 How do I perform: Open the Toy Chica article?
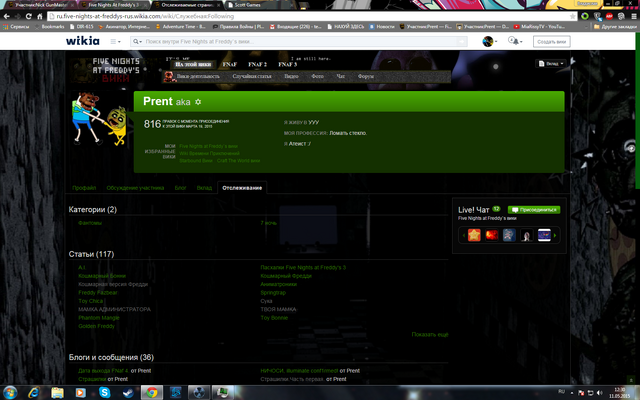pyautogui.click(x=91, y=301)
